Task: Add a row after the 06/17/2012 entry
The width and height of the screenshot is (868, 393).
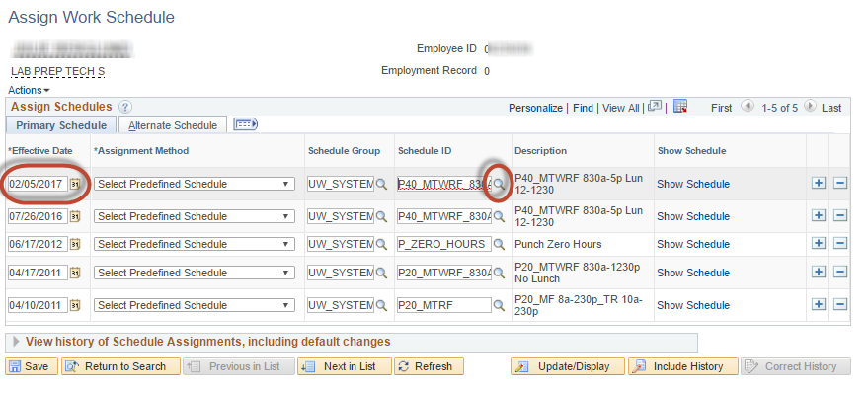Action: click(x=819, y=244)
